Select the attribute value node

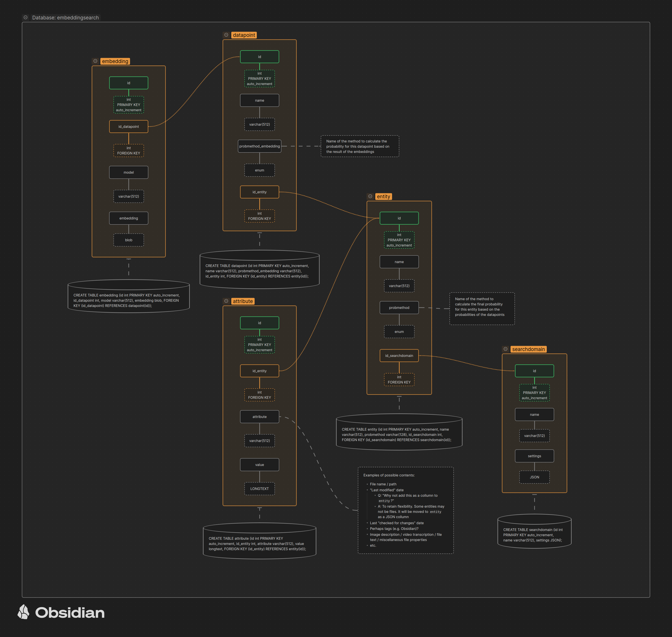click(259, 465)
